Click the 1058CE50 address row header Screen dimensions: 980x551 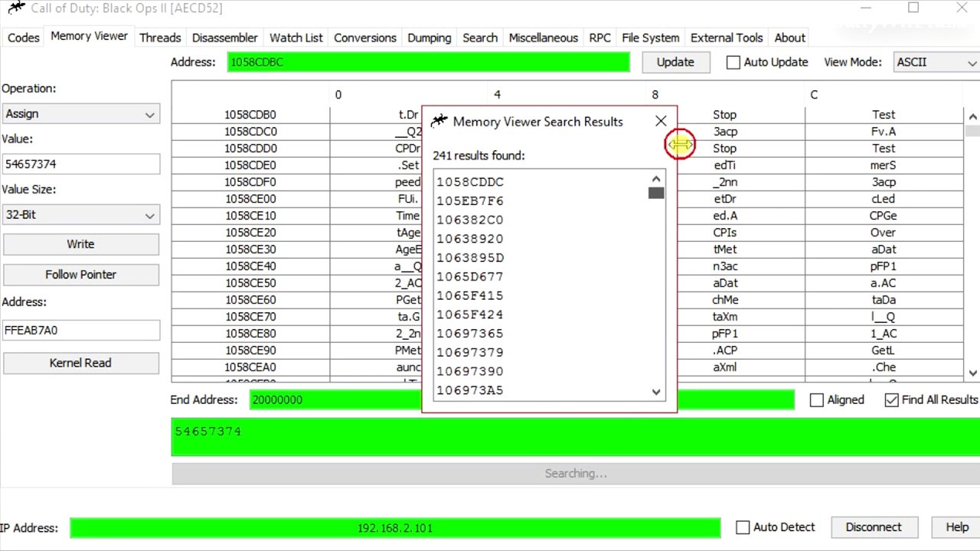[x=250, y=283]
